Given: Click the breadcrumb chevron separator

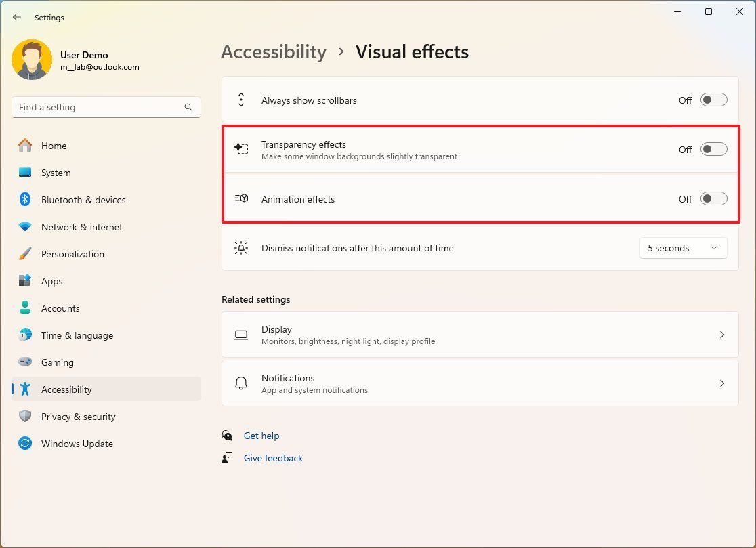Looking at the screenshot, I should [x=341, y=51].
